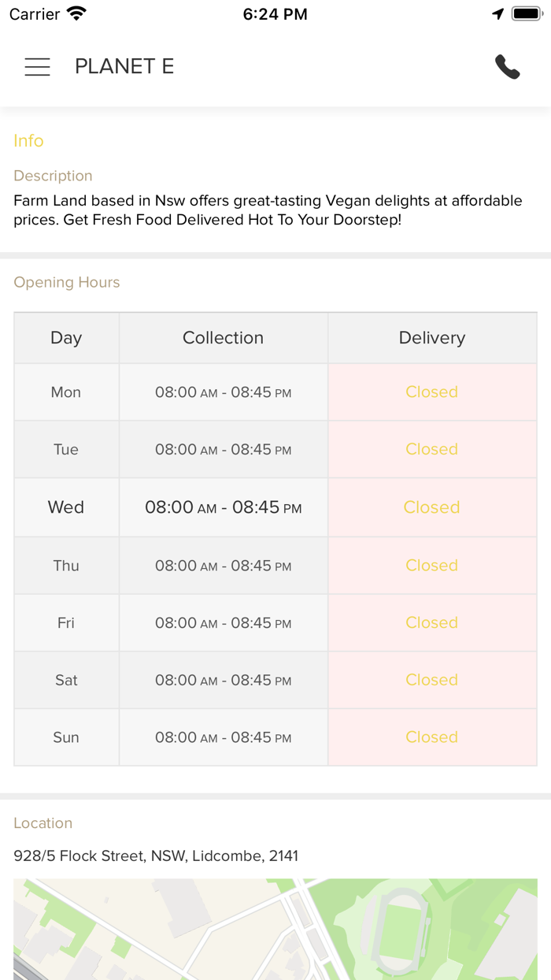Select the Wed day row
Screen dimensions: 551x980
66,508
